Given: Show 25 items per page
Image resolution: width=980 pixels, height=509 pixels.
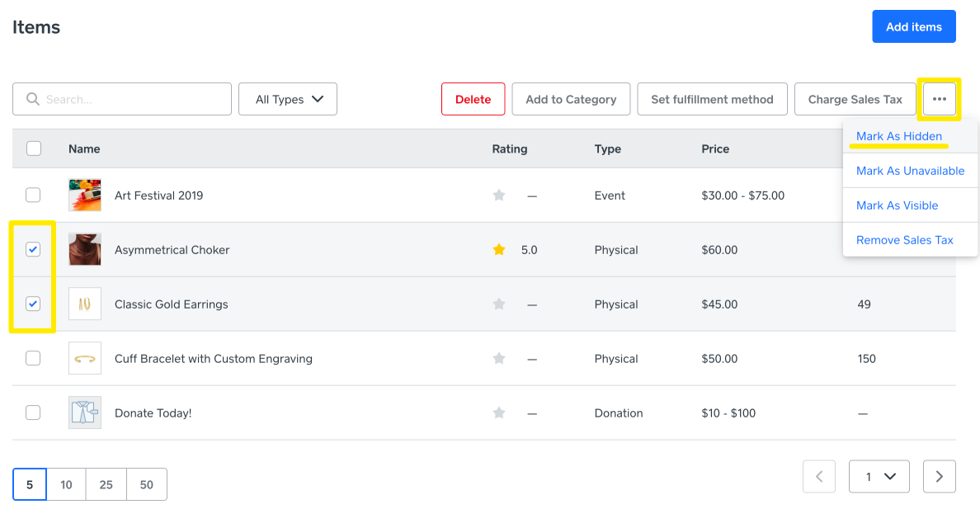Looking at the screenshot, I should tap(106, 484).
